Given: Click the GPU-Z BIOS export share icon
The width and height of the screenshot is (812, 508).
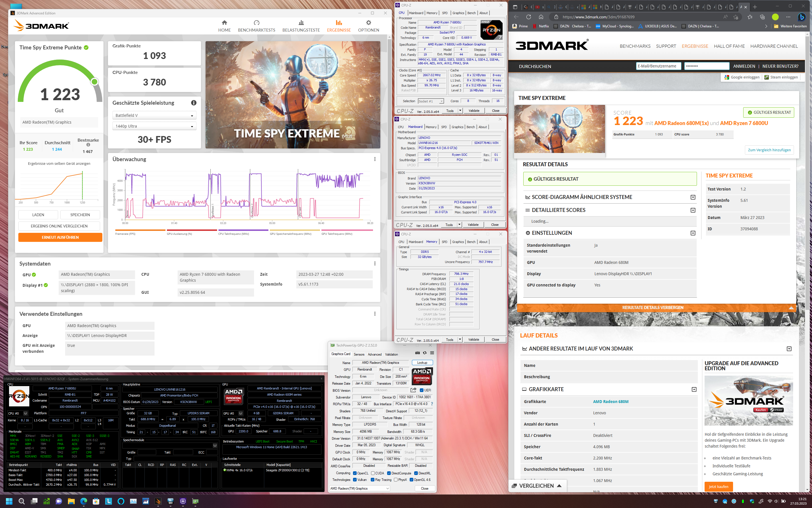Looking at the screenshot, I should (413, 390).
